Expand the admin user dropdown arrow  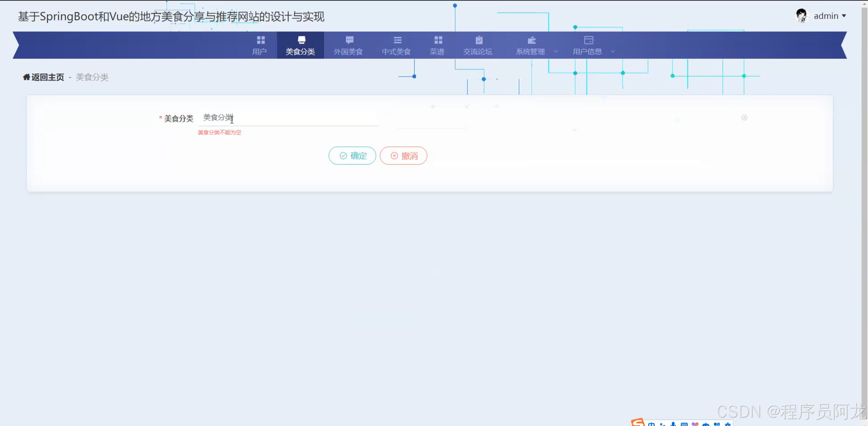[x=844, y=16]
